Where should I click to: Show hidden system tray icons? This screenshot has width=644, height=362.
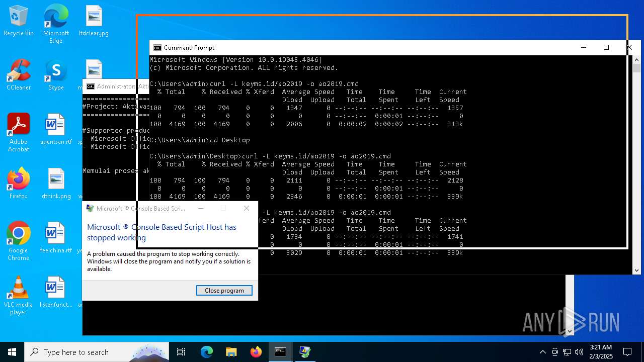(x=542, y=352)
